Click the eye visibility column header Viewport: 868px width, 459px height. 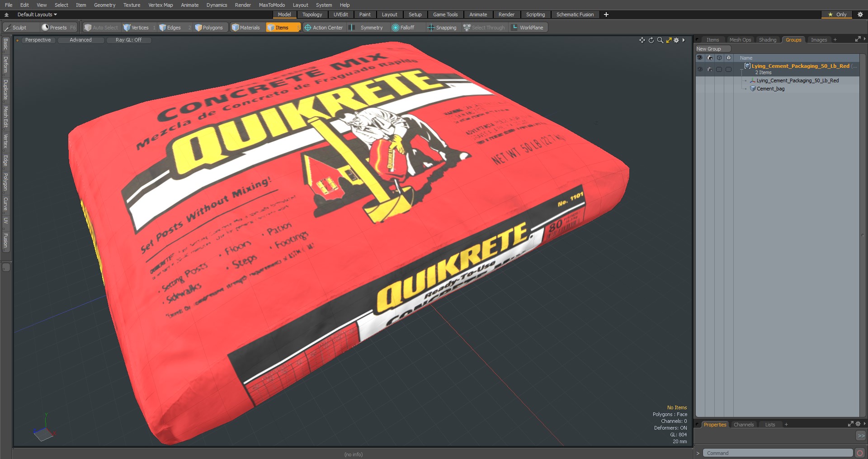tap(700, 58)
